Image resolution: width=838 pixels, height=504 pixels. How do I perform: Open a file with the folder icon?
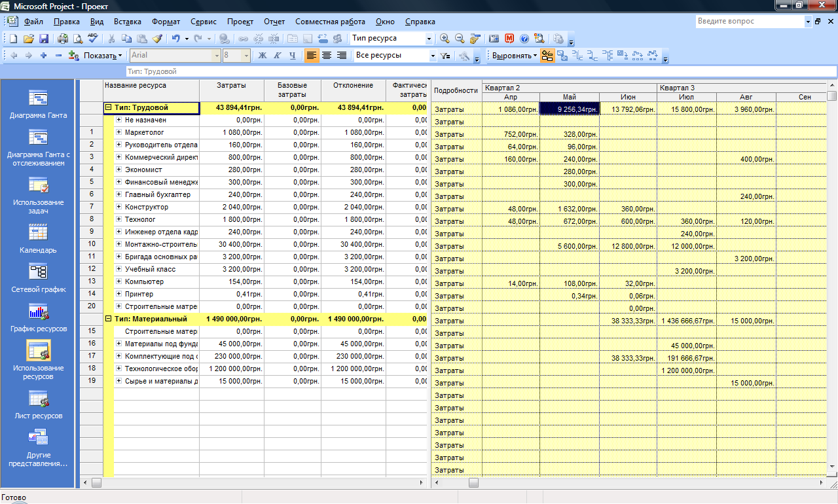[x=28, y=39]
